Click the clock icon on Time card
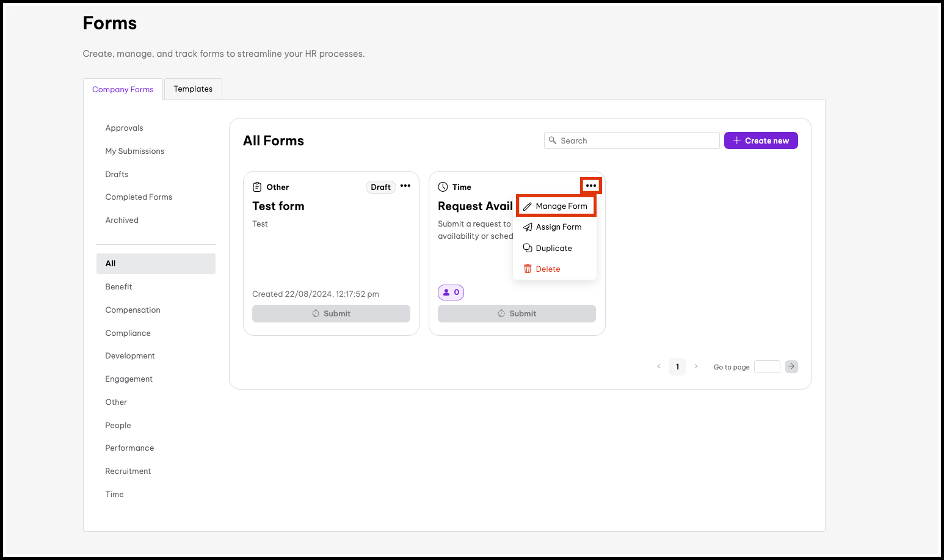Image resolution: width=944 pixels, height=560 pixels. 443,187
